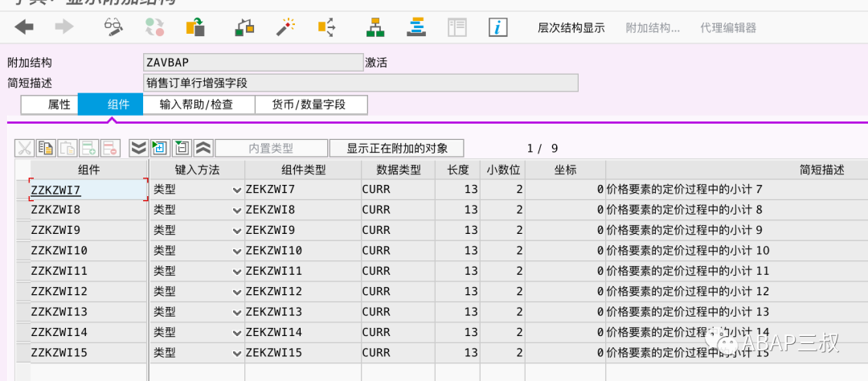Switch to the 属性 tab
Image resolution: width=868 pixels, height=381 pixels.
pyautogui.click(x=50, y=104)
